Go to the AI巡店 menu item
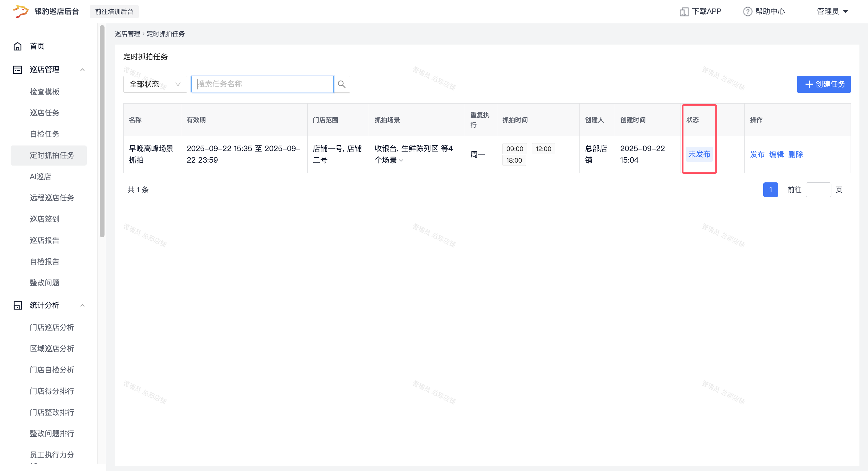868x471 pixels. 40,176
